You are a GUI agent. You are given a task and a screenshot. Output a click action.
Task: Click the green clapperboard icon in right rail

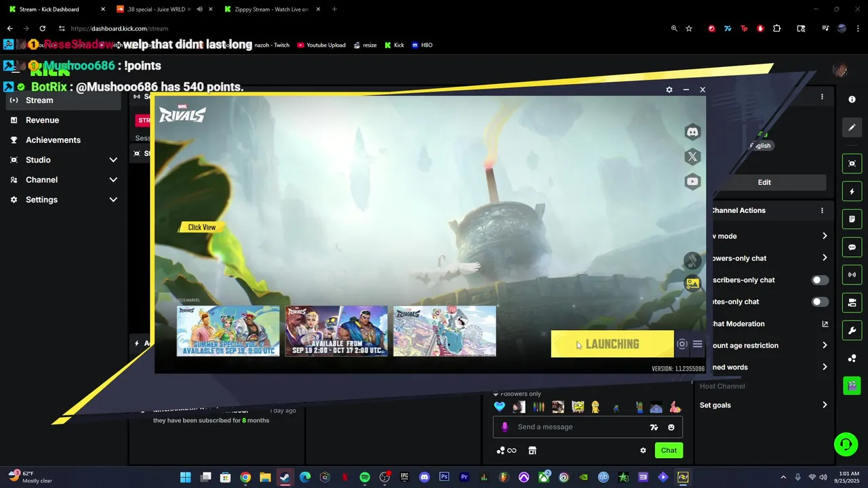click(852, 385)
